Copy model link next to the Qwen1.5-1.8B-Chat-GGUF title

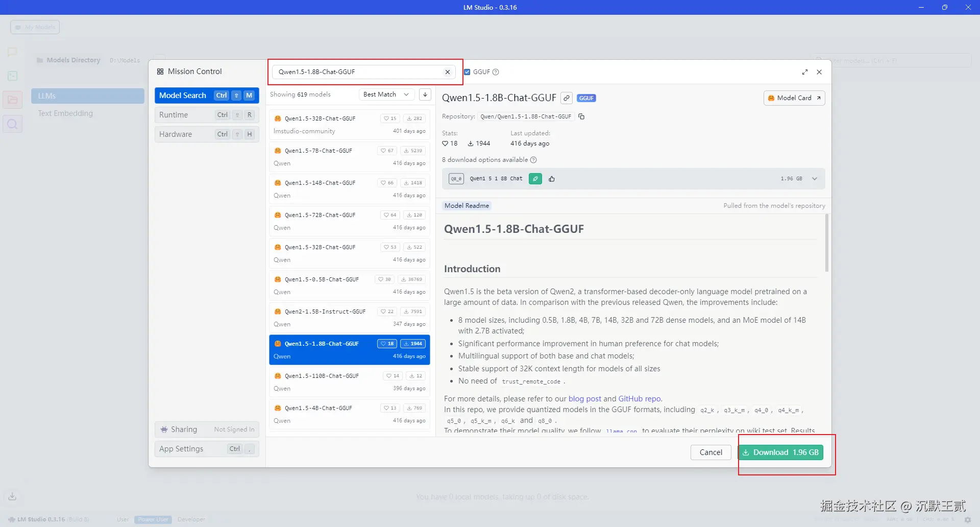point(567,98)
